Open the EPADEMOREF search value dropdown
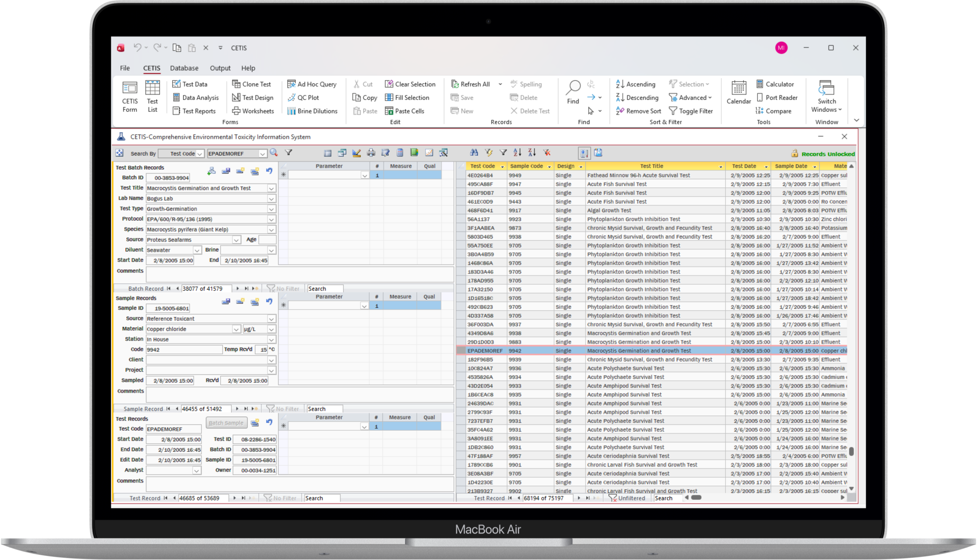 [262, 154]
